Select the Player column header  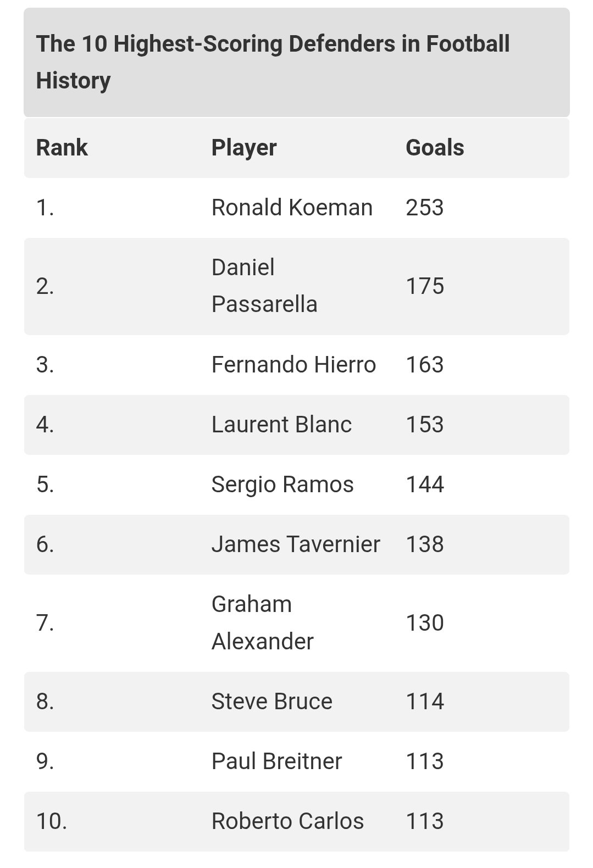(x=244, y=148)
